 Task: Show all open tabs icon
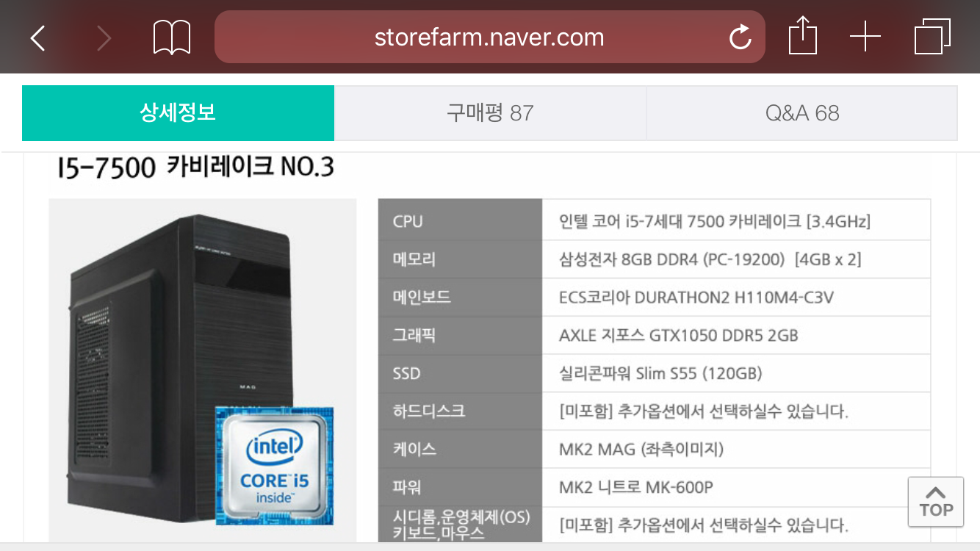[932, 37]
